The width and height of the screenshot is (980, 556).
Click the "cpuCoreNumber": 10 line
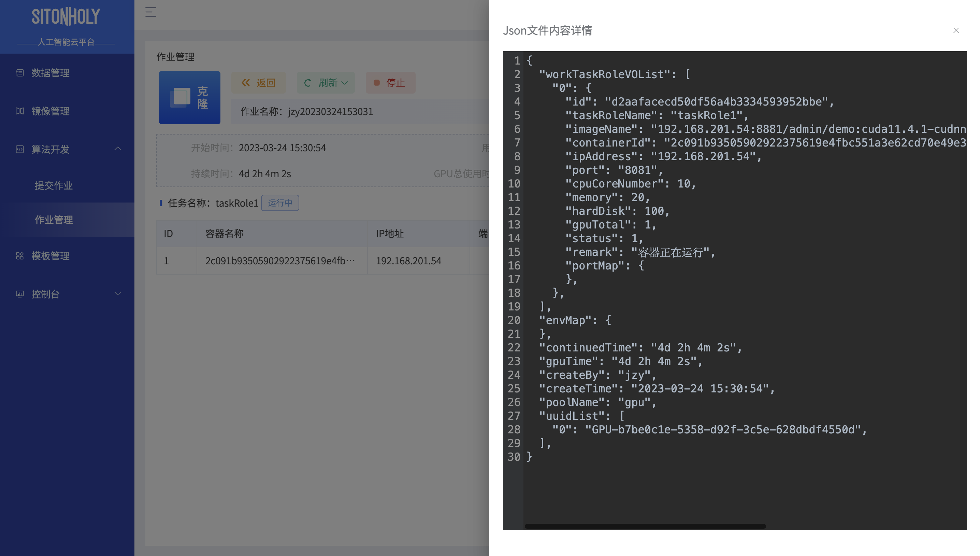631,184
